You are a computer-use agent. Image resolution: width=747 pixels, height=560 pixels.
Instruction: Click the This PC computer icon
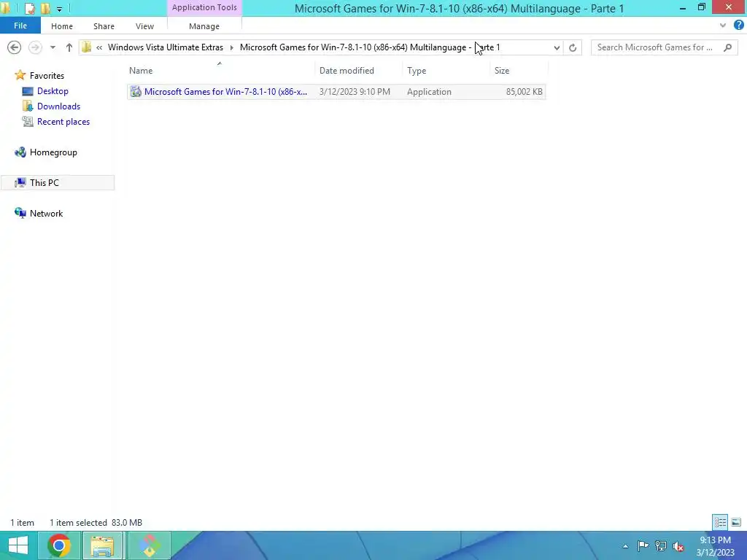(20, 183)
